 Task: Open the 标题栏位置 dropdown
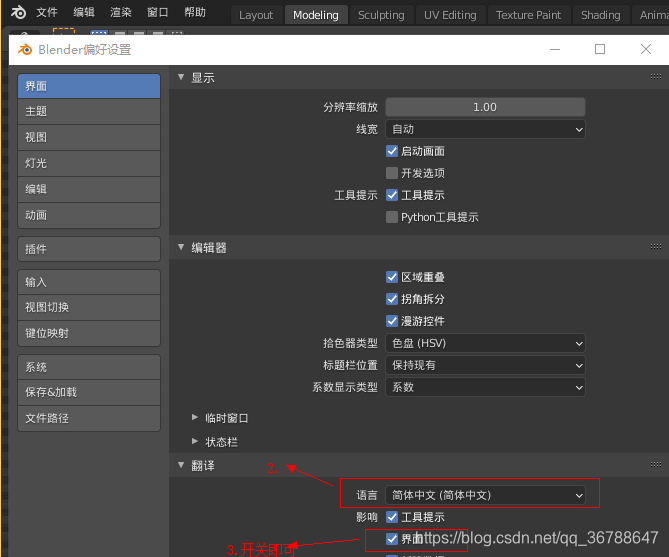coord(485,366)
